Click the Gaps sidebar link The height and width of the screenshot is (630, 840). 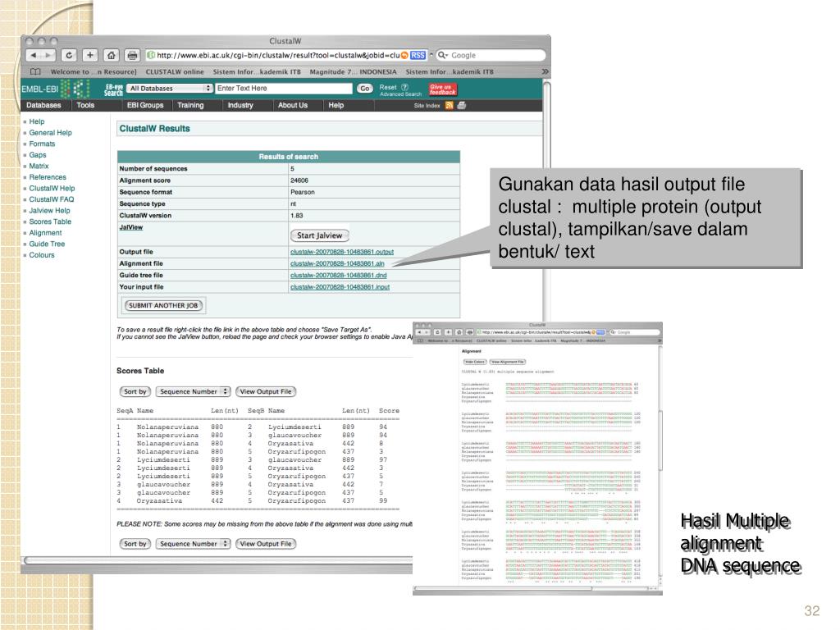click(38, 155)
